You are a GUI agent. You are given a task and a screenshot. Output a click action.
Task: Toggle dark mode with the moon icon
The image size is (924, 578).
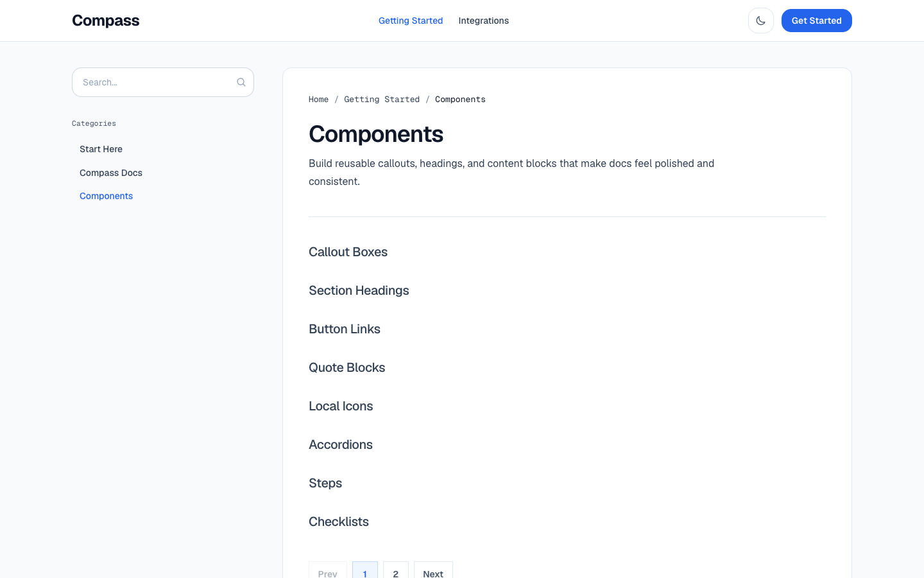761,21
